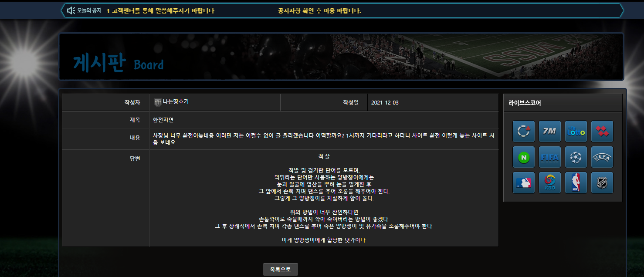The image size is (644, 277).
Task: Click the UEFA icon
Action: click(602, 157)
